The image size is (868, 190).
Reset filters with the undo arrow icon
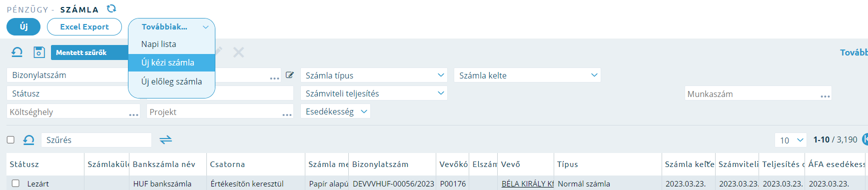tap(17, 52)
